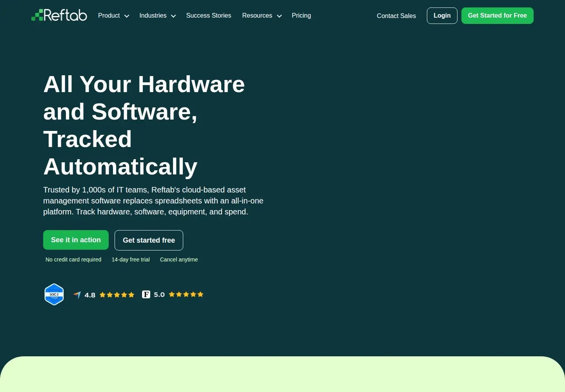Image resolution: width=565 pixels, height=392 pixels.
Task: Click the All Your Hardware and Software headline
Action: 144,125
